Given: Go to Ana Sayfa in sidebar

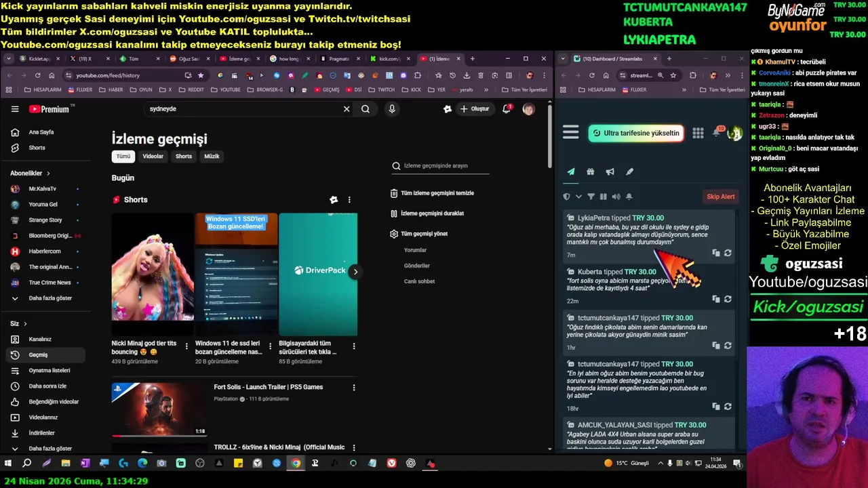Looking at the screenshot, I should tap(41, 132).
